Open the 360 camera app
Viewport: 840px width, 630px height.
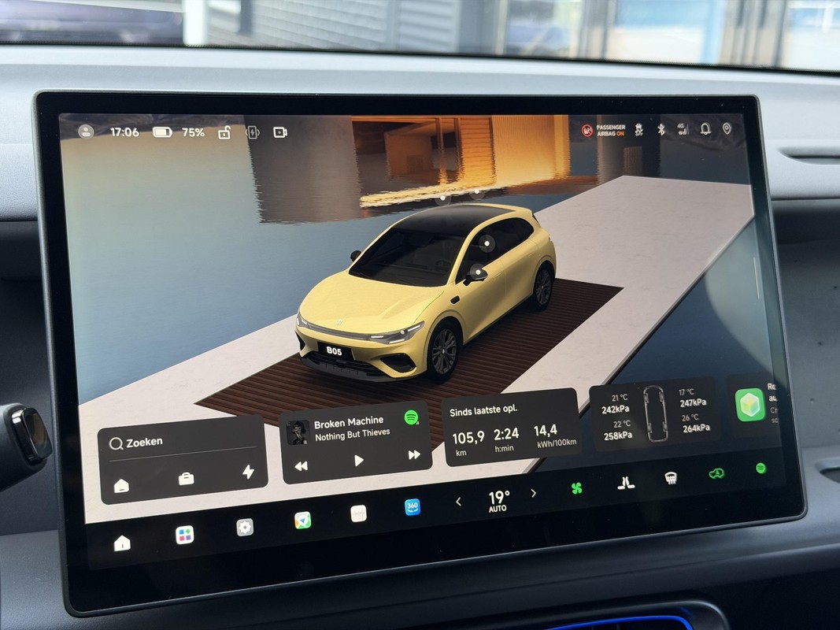412,507
